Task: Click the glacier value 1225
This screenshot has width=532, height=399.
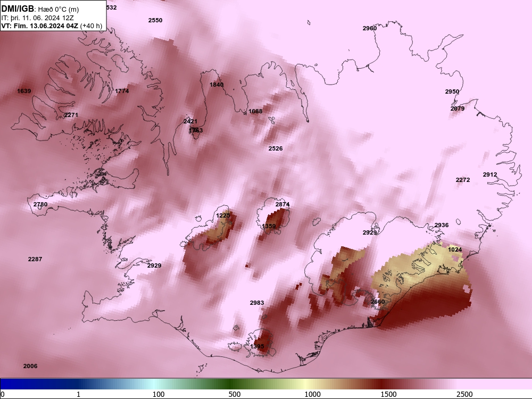Action: tap(223, 215)
